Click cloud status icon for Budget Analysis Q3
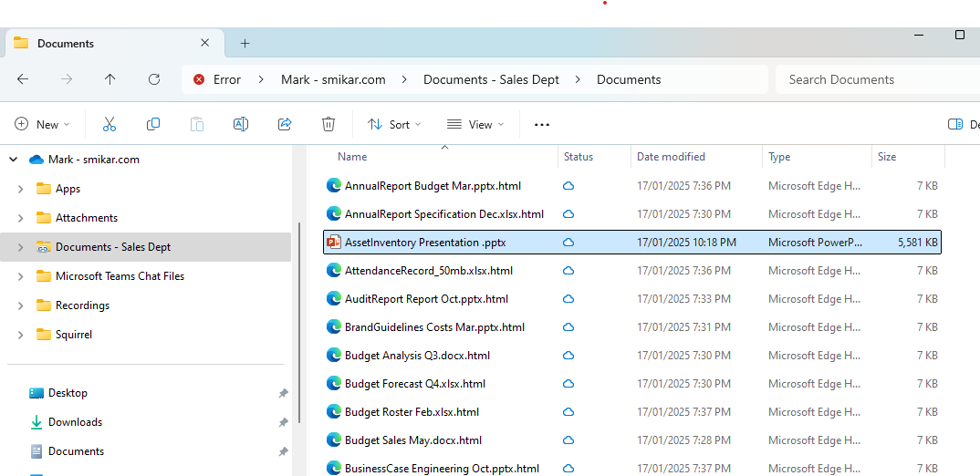The height and width of the screenshot is (476, 980). [568, 356]
